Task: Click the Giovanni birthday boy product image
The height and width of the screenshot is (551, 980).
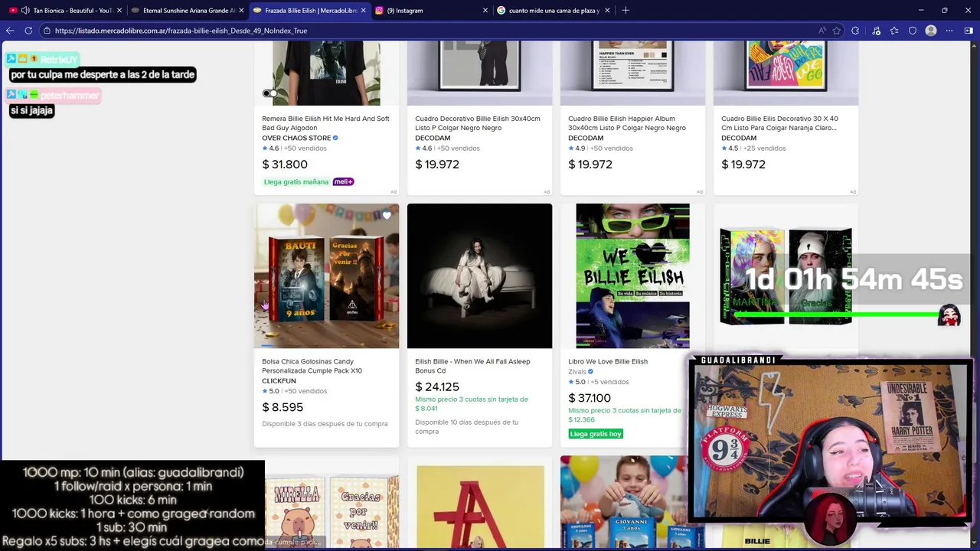Action: (632, 500)
